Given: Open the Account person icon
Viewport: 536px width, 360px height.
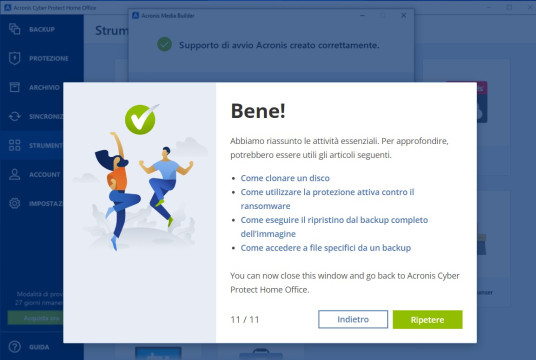Looking at the screenshot, I should [x=14, y=174].
